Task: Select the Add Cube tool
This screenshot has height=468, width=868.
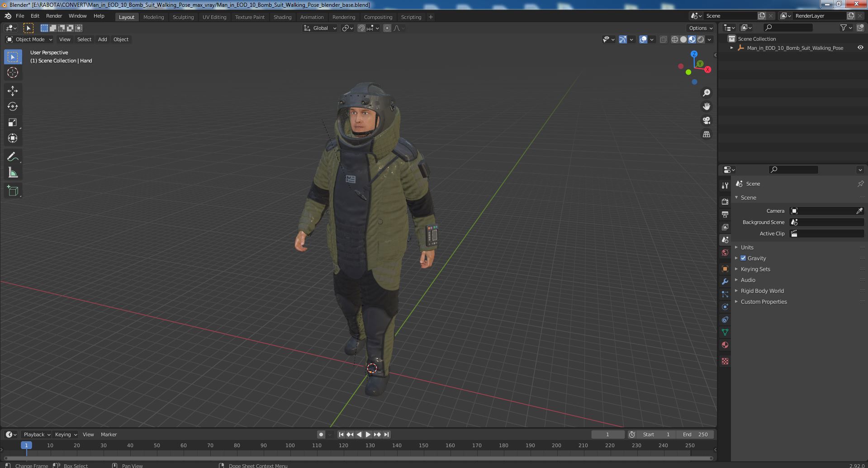Action: click(x=13, y=191)
